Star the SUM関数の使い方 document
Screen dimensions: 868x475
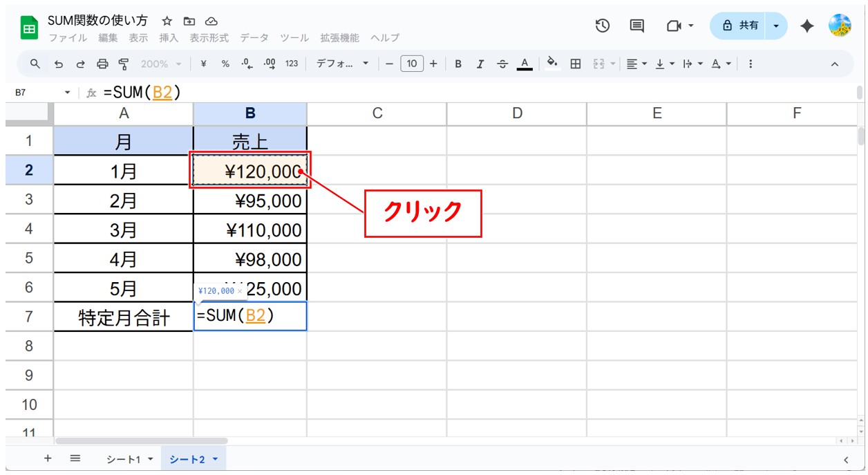[x=167, y=21]
